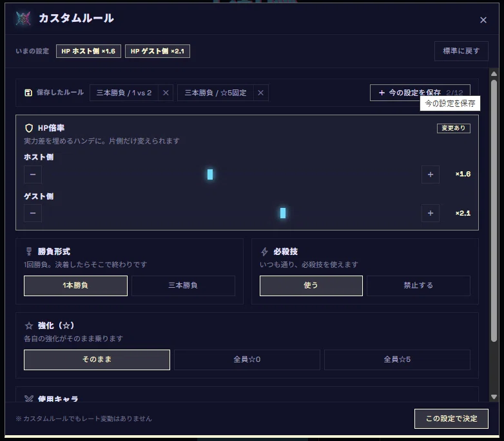
Task: Select 禁止する for 必殺技
Action: coord(418,286)
